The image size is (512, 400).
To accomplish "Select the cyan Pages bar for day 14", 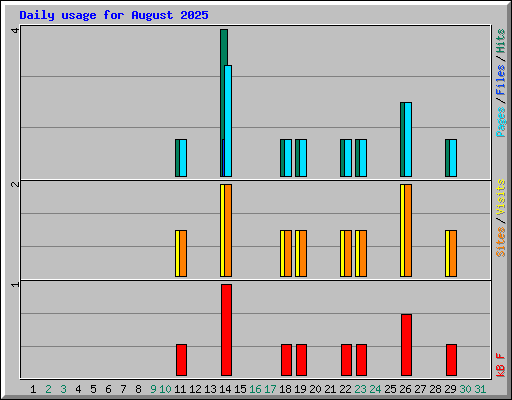I will (x=228, y=121).
